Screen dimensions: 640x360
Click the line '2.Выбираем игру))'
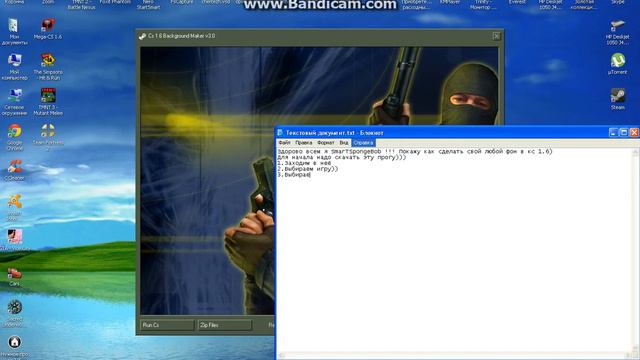[308, 169]
